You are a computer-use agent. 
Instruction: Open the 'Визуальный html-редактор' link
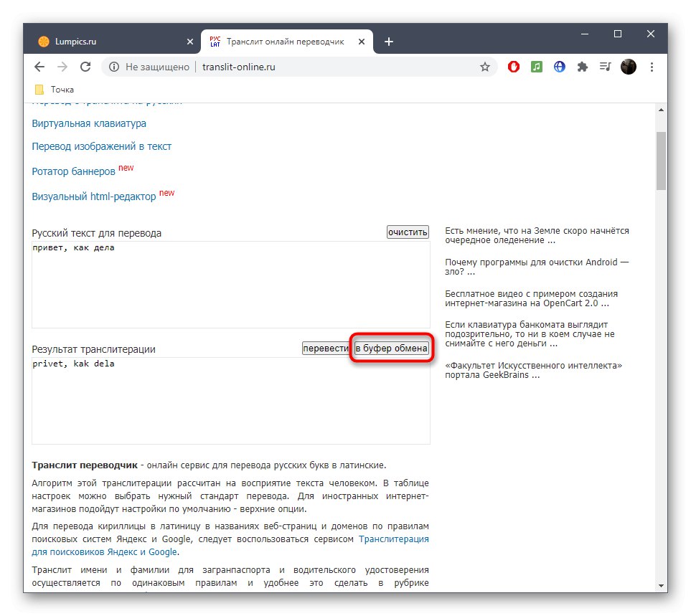click(x=94, y=195)
